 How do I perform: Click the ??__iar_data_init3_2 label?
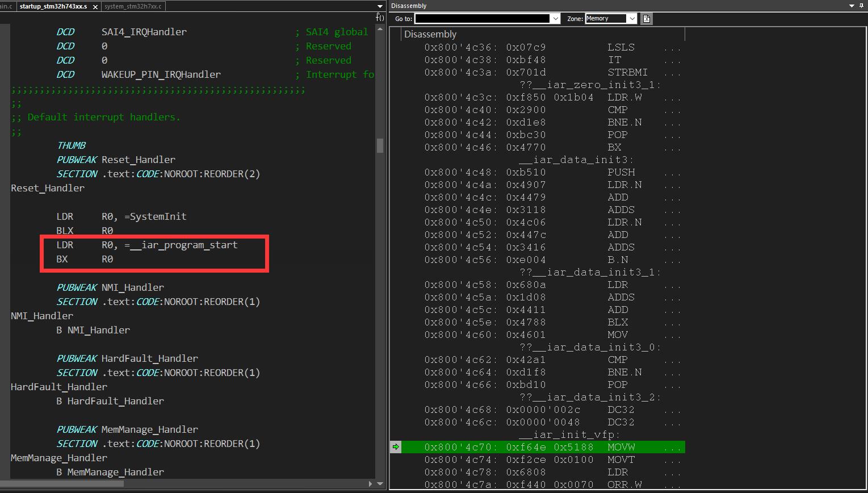(x=590, y=397)
